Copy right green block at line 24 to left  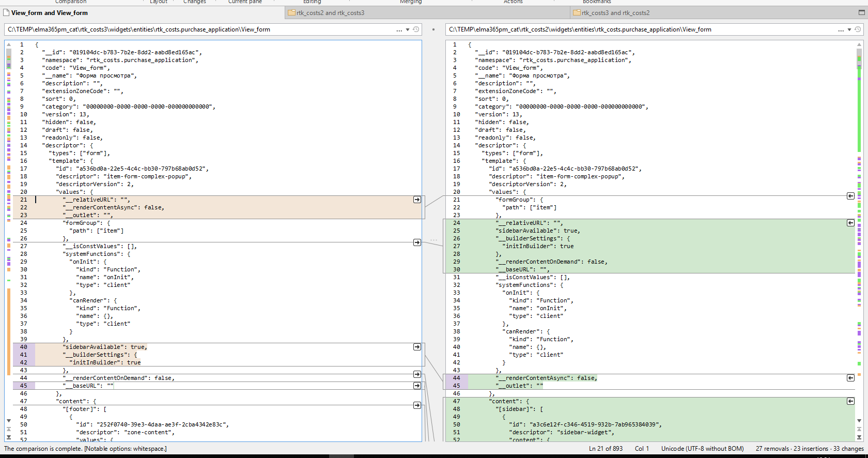pyautogui.click(x=850, y=223)
